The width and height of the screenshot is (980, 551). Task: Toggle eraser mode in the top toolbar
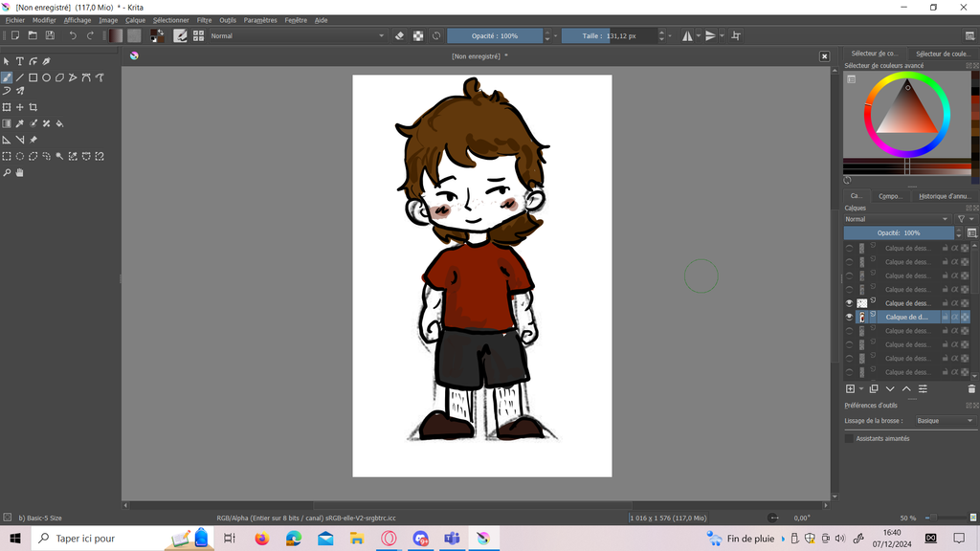click(400, 35)
